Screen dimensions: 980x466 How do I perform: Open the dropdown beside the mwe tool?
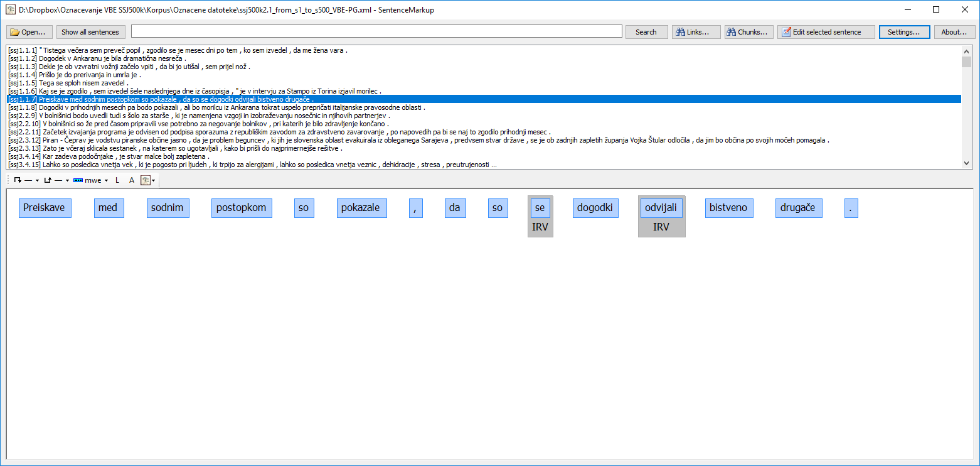(x=107, y=180)
